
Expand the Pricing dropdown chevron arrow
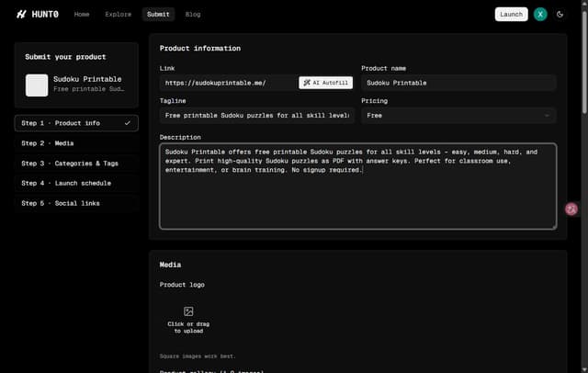[x=547, y=116]
